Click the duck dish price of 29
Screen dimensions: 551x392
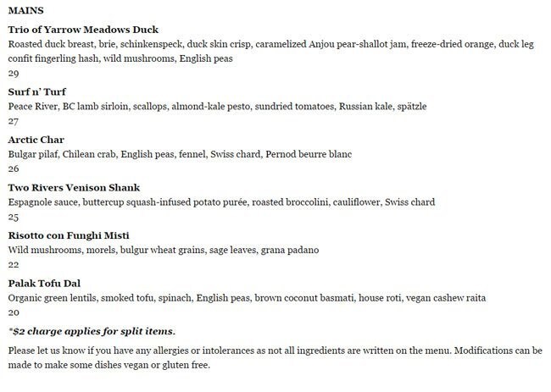pyautogui.click(x=13, y=74)
